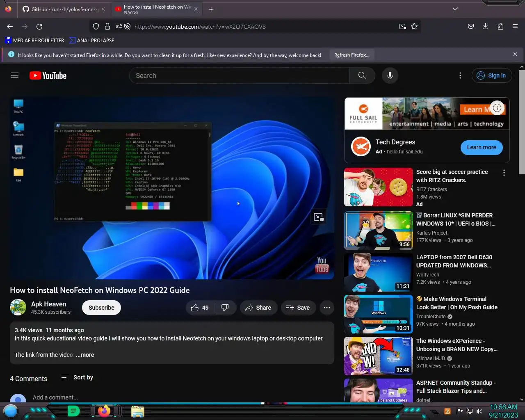Open Save to Pocket icon
Screen dimensions: 525x420
point(471,26)
